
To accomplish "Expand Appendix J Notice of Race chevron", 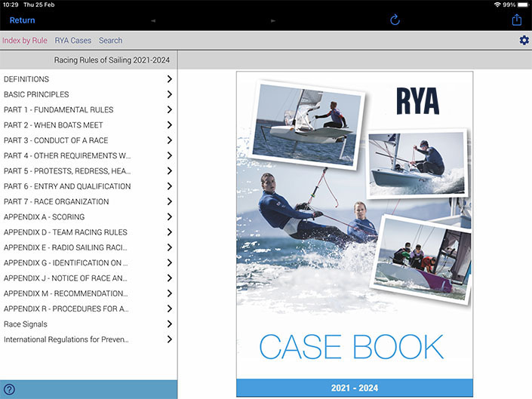I will pos(170,278).
